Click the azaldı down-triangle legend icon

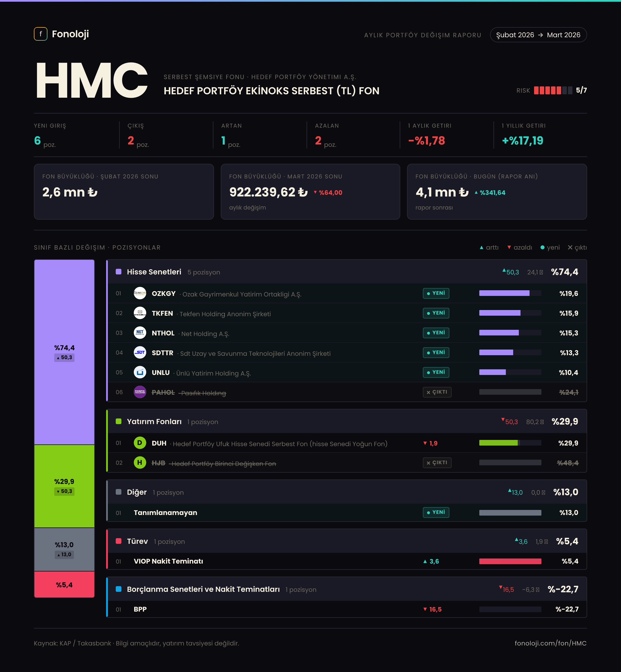509,247
